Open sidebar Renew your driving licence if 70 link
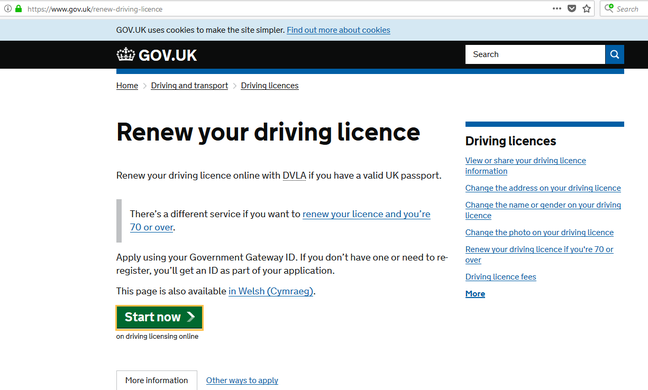The height and width of the screenshot is (390, 648). [x=539, y=254]
